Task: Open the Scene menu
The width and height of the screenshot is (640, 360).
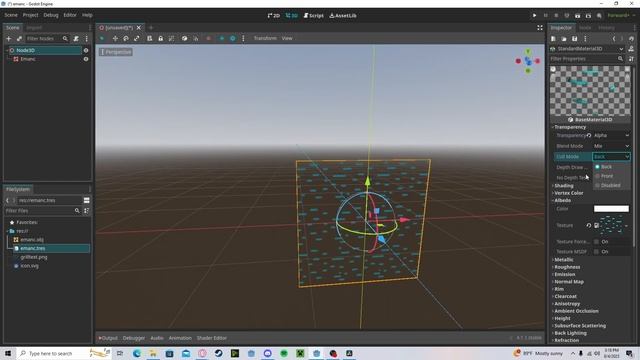Action: pyautogui.click(x=11, y=15)
